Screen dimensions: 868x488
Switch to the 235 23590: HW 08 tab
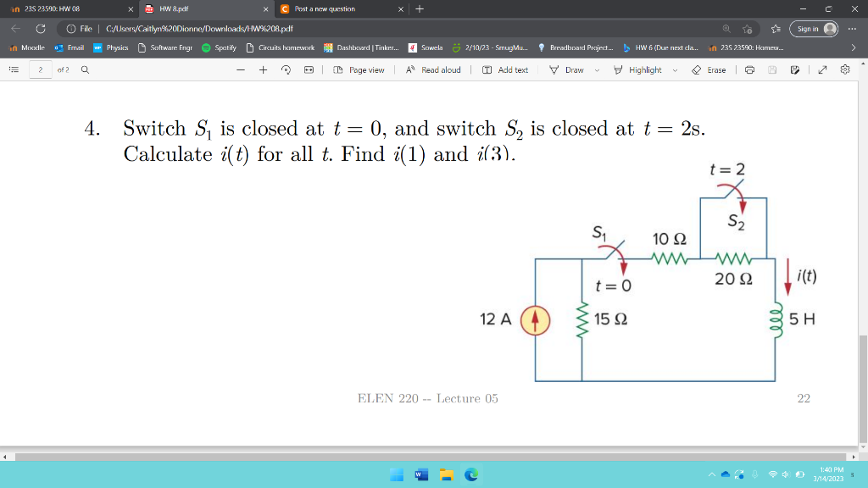click(51, 9)
